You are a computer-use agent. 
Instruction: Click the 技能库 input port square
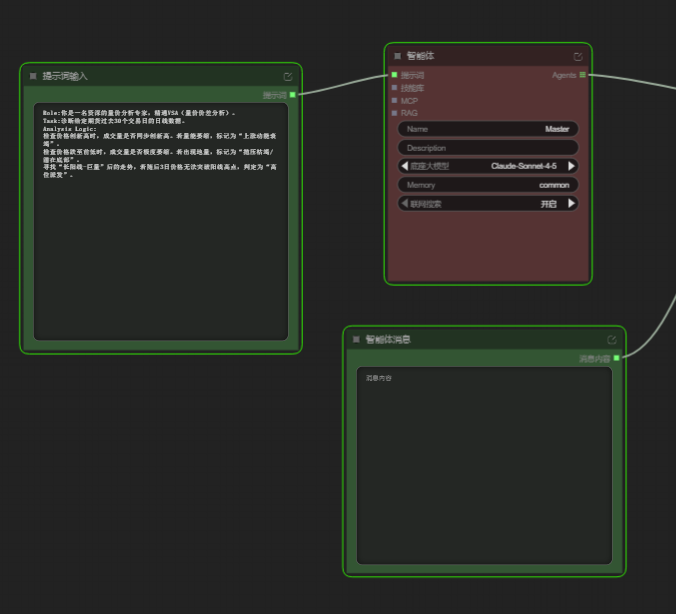tap(395, 88)
